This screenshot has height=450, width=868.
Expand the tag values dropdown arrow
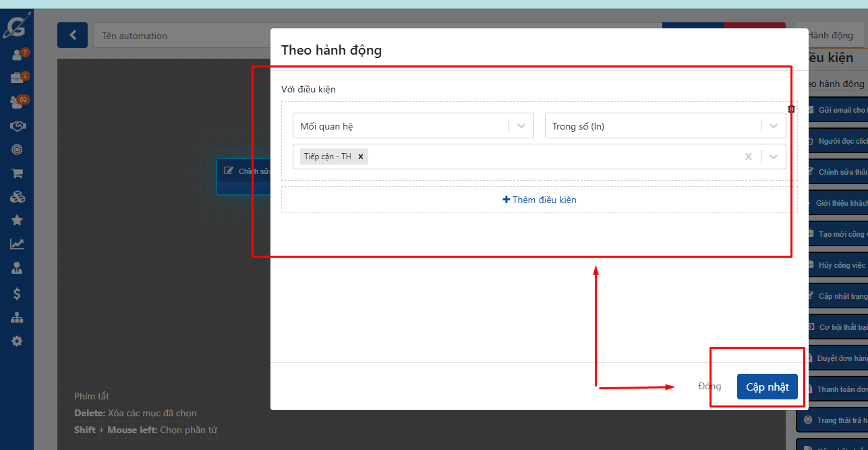pos(773,157)
